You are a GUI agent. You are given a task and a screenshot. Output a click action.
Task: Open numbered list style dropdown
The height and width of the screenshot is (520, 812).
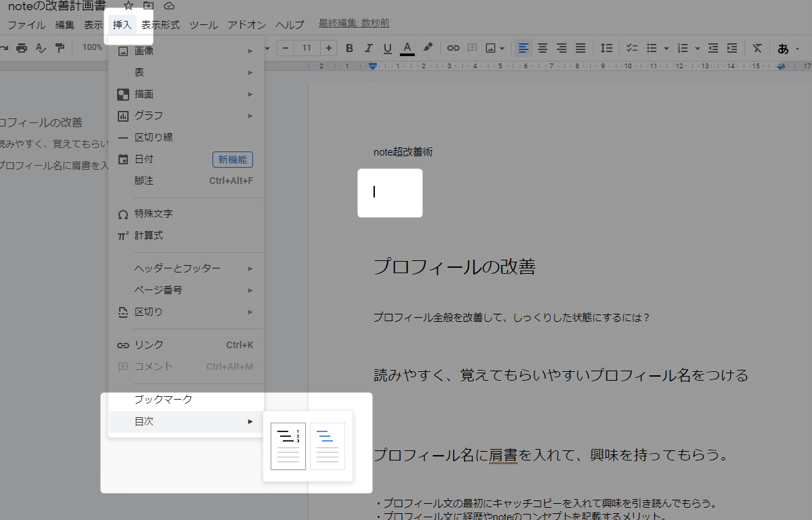pyautogui.click(x=696, y=48)
